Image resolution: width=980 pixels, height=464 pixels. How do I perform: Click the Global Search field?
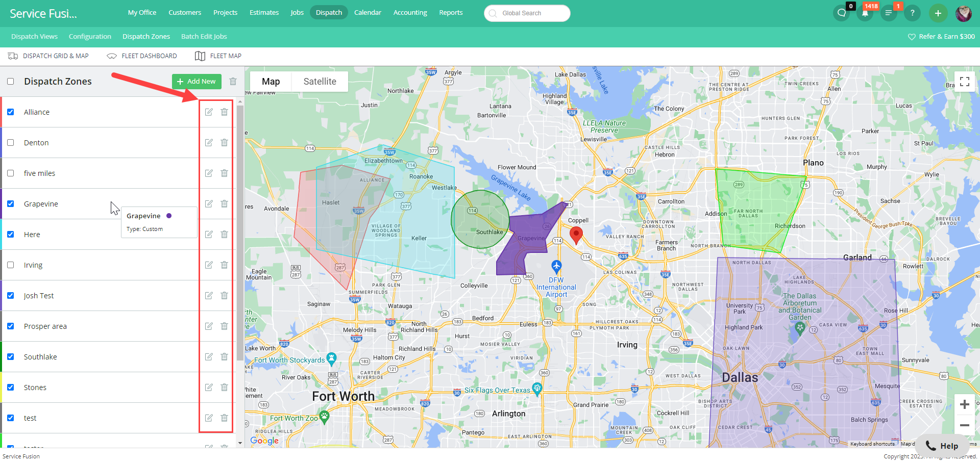(x=527, y=13)
